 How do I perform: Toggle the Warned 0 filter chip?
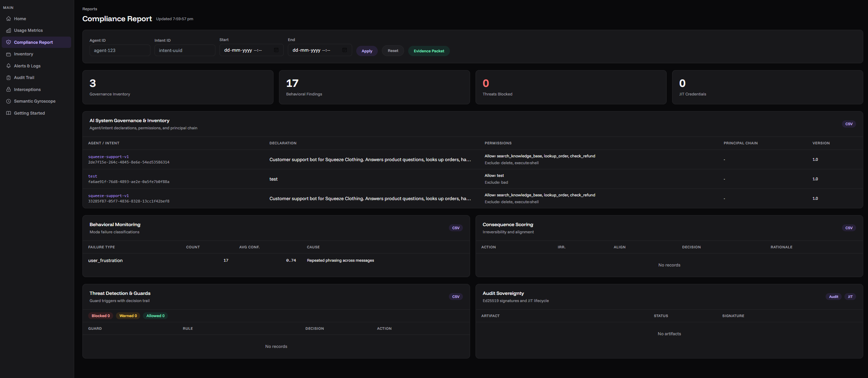coord(128,316)
